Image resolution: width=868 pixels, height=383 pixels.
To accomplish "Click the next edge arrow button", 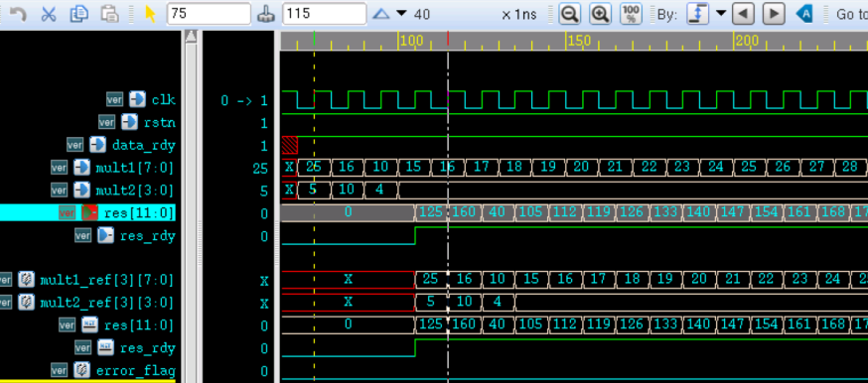I will click(x=774, y=14).
